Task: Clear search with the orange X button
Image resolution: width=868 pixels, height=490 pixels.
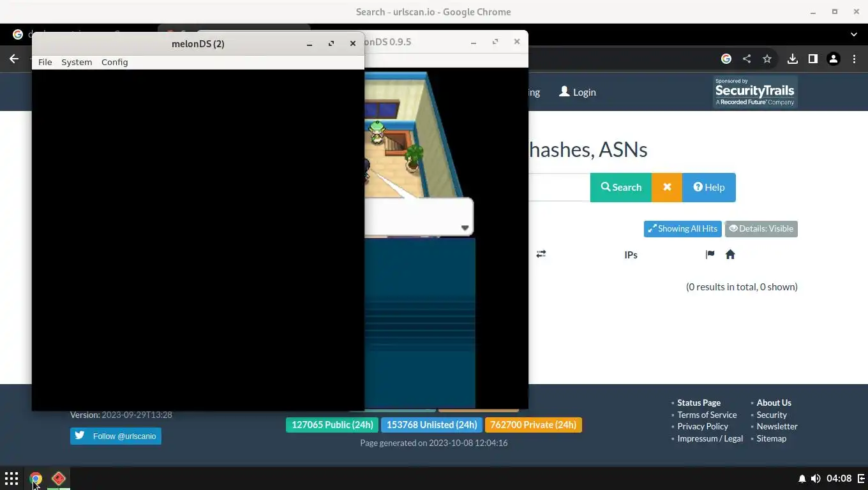Action: (x=667, y=187)
